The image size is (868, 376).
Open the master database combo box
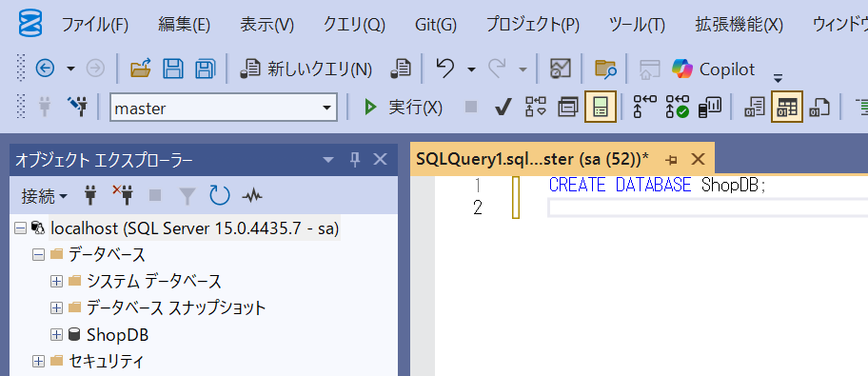[x=224, y=108]
